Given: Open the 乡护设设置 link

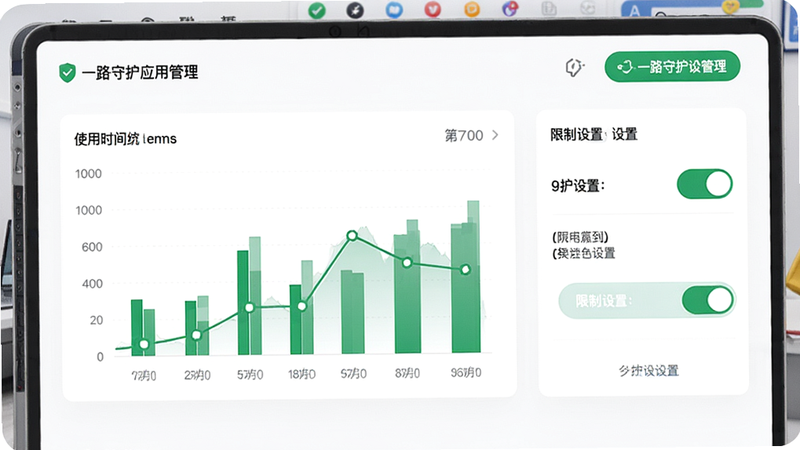Looking at the screenshot, I should (x=648, y=370).
